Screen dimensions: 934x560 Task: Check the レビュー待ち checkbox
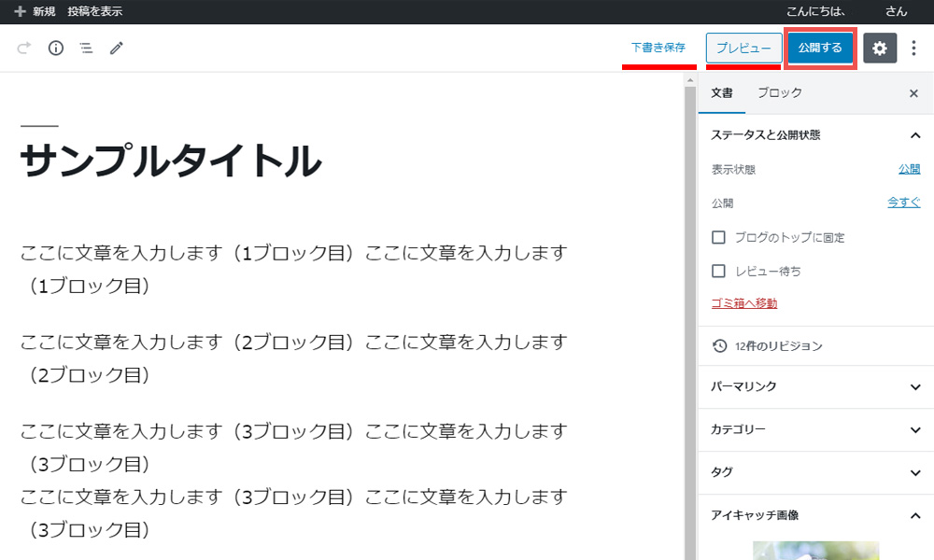[718, 272]
